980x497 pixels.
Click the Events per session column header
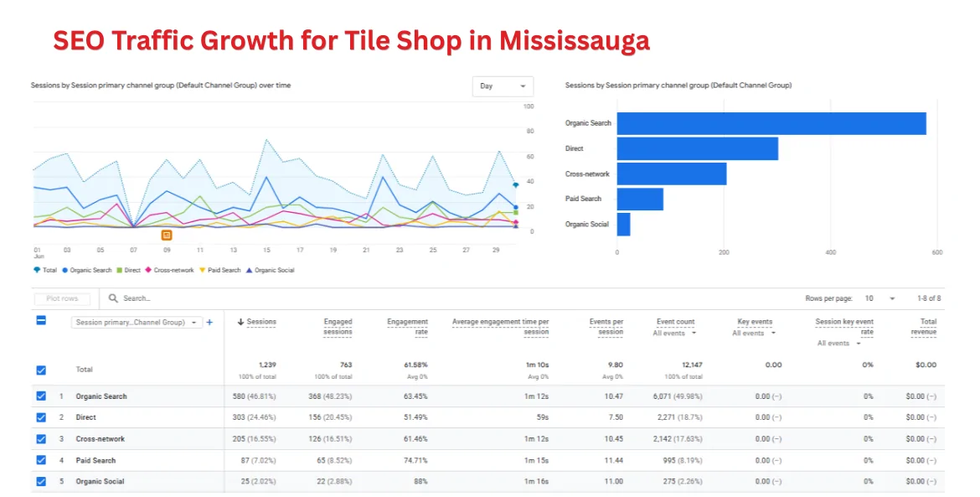tap(606, 327)
